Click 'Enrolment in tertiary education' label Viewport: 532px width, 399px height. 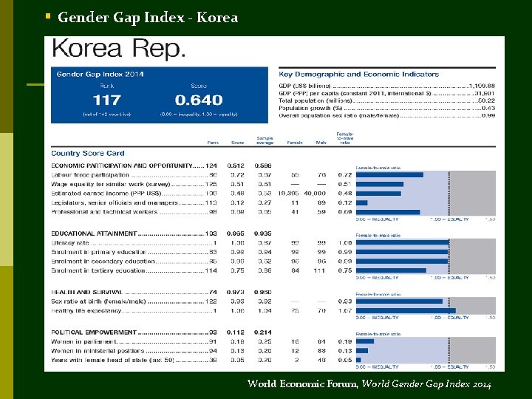point(98,270)
